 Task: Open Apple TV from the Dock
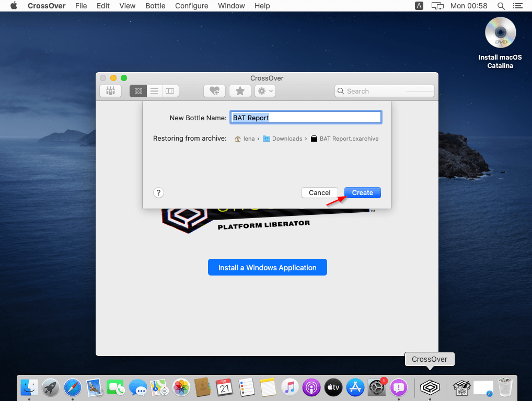(x=333, y=387)
